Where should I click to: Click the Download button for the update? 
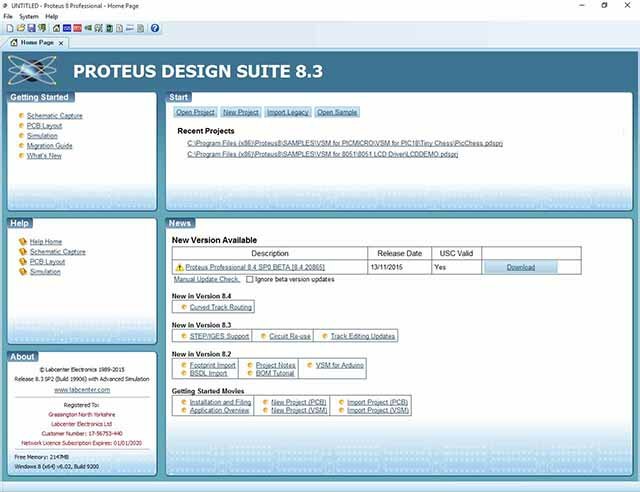click(520, 267)
